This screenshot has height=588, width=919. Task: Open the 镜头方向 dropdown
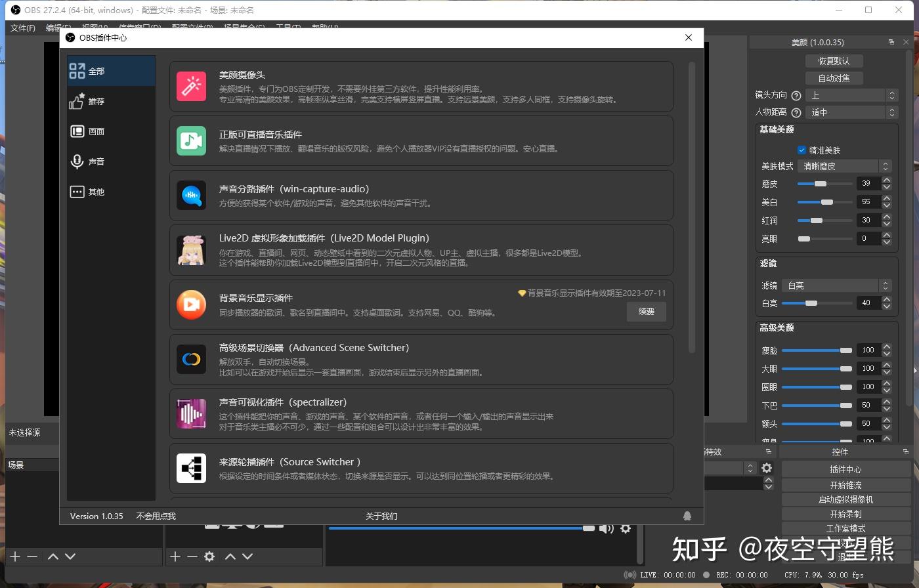point(851,95)
